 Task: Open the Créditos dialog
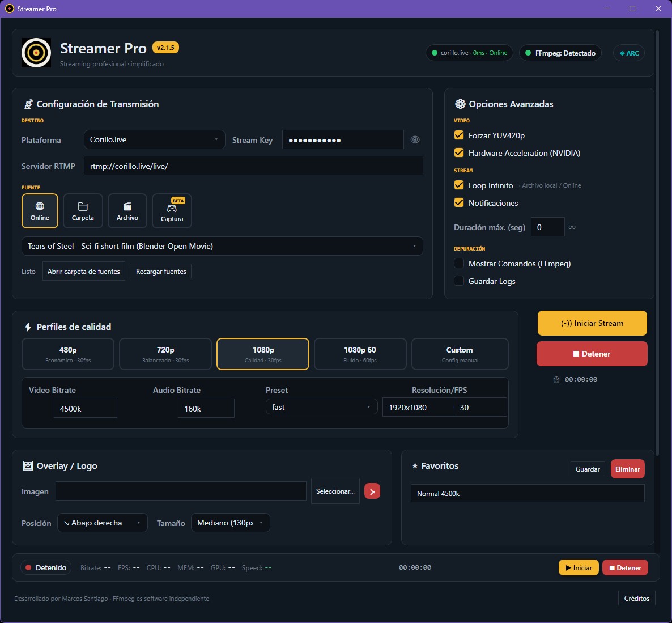636,598
